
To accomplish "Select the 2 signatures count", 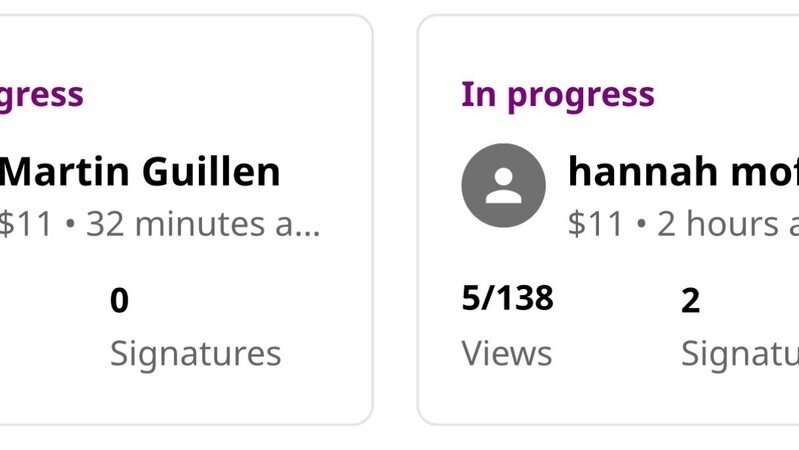I will (x=690, y=300).
